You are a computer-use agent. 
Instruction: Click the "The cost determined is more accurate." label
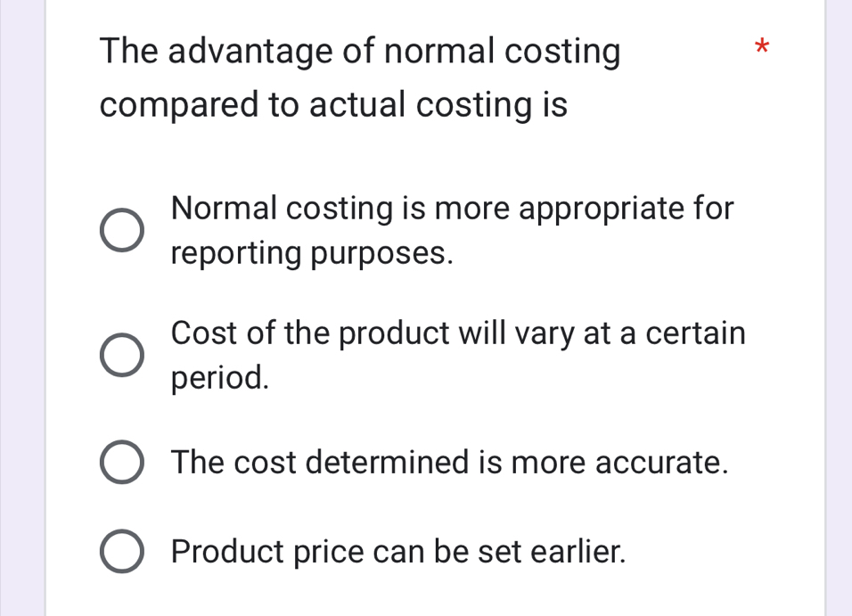click(x=450, y=464)
